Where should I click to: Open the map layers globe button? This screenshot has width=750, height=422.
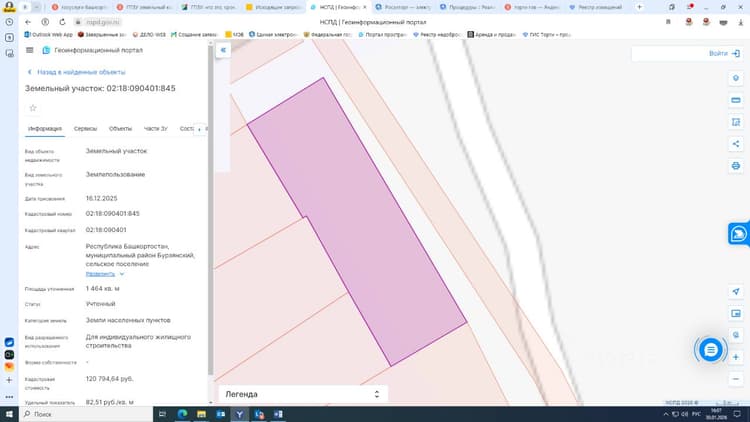(736, 335)
